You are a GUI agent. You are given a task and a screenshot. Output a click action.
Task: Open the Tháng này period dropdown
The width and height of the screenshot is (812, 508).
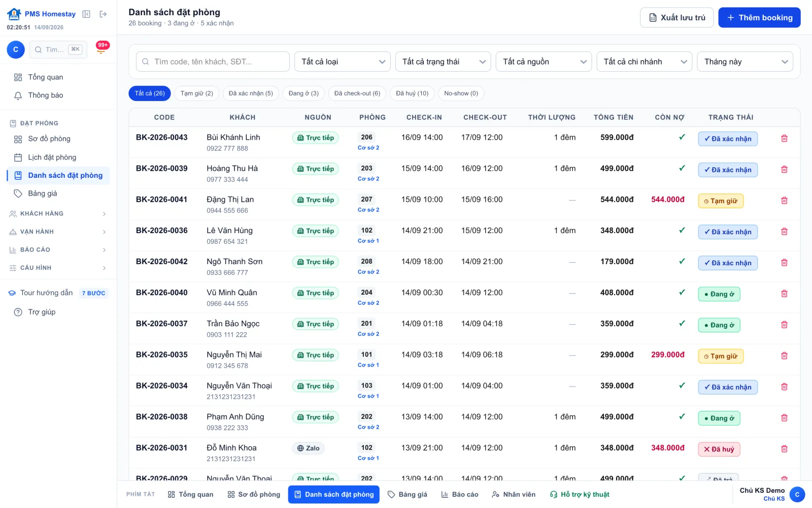pyautogui.click(x=745, y=61)
